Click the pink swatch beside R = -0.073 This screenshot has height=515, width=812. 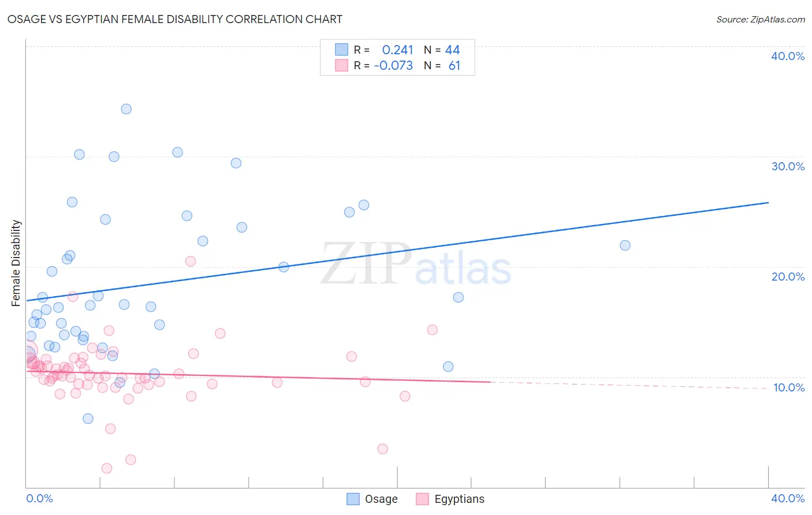click(341, 65)
